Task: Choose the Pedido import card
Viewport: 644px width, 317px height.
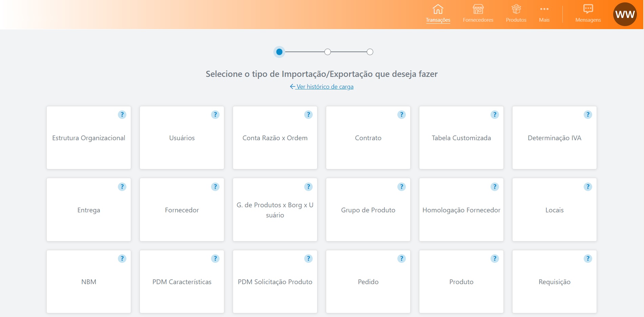Action: pos(368,282)
